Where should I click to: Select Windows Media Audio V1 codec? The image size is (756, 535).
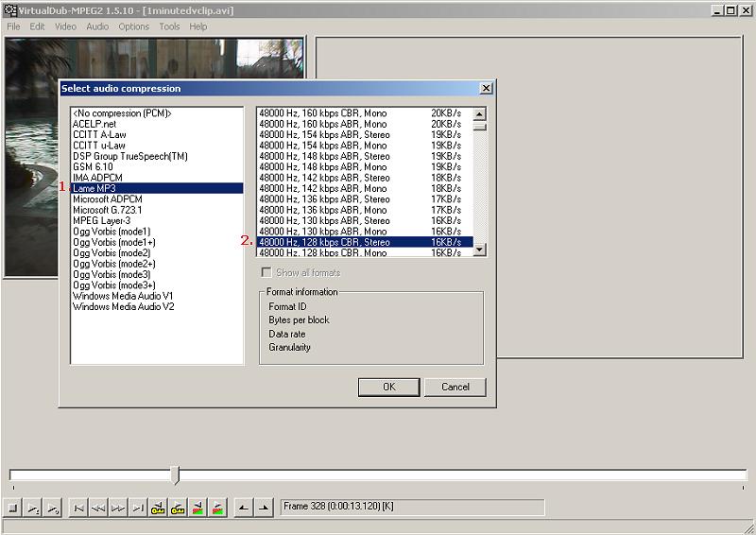pyautogui.click(x=157, y=296)
